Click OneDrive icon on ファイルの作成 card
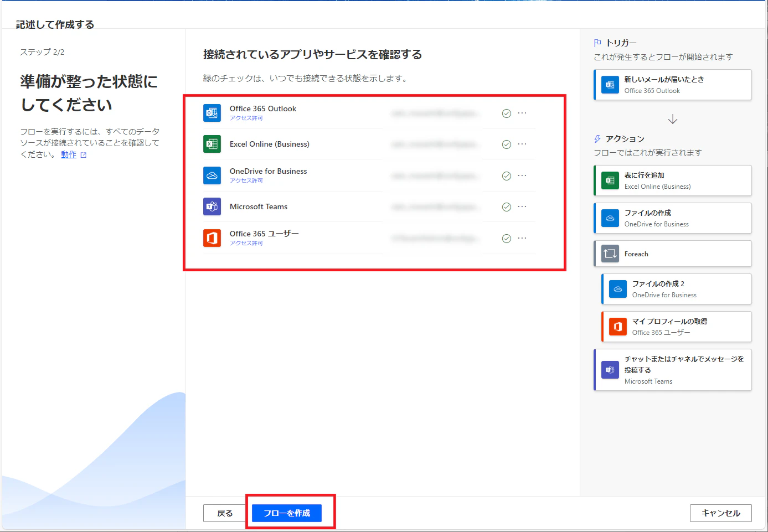Screen dimensions: 768x532 (x=610, y=218)
